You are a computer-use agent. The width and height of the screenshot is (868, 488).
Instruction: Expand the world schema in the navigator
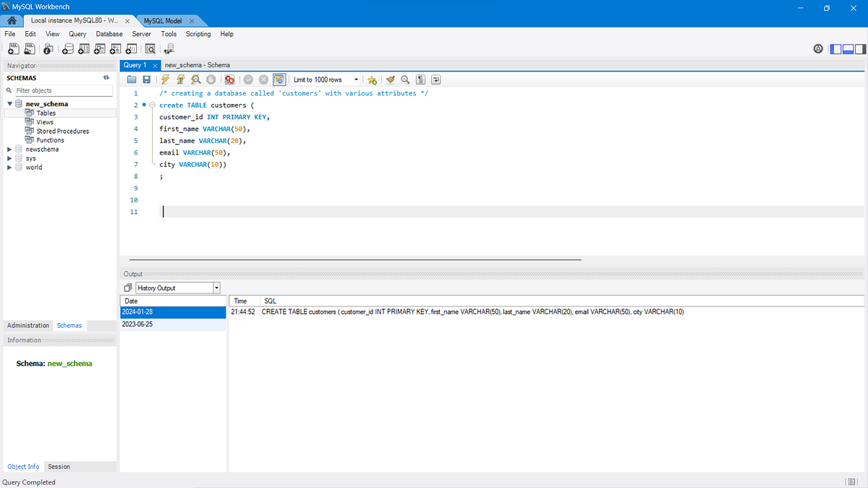tap(9, 167)
